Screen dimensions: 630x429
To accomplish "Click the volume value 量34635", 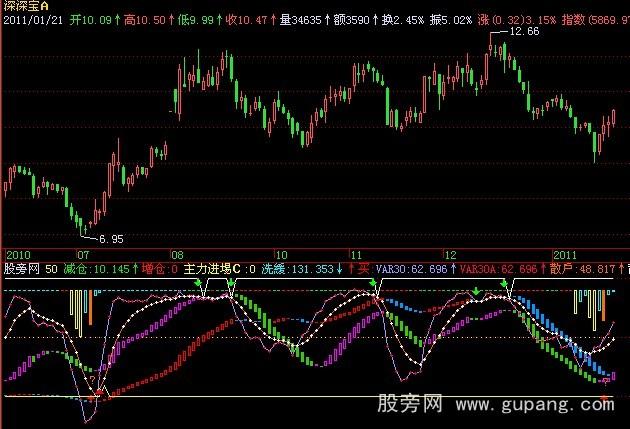I will coord(301,20).
